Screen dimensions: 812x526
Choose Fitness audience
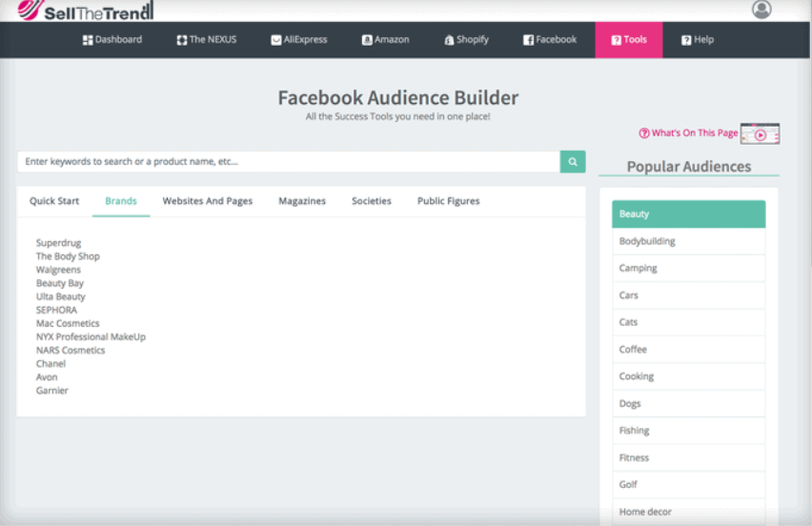pyautogui.click(x=689, y=457)
